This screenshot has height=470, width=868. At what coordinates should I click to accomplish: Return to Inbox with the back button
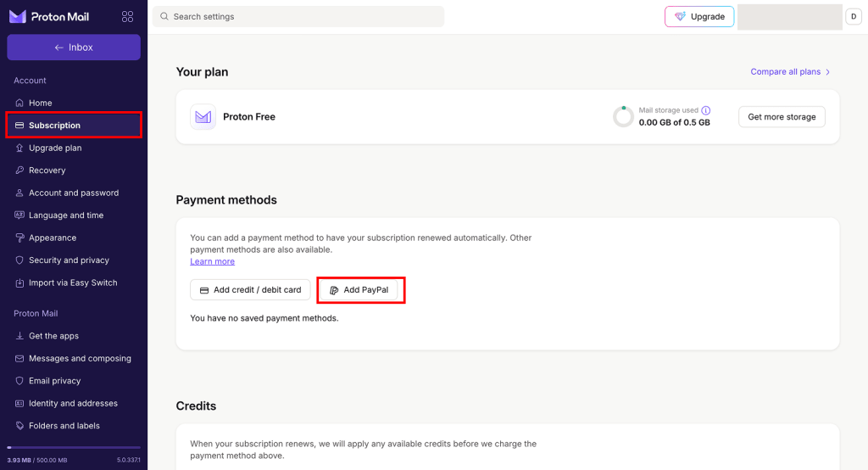74,48
